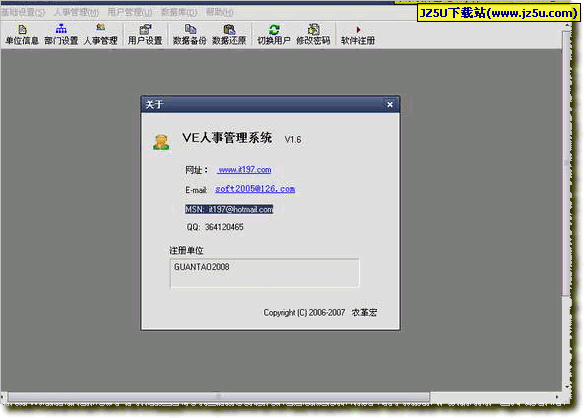The width and height of the screenshot is (584, 418).
Task: Open the 数据库(D) menu
Action: coord(179,13)
